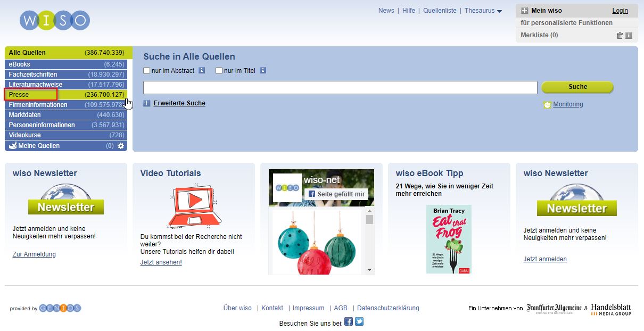Select Presse source category

(x=66, y=95)
